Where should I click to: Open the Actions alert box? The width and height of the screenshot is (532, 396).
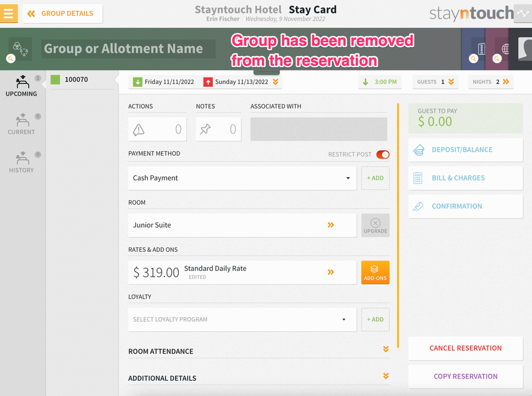tap(157, 129)
